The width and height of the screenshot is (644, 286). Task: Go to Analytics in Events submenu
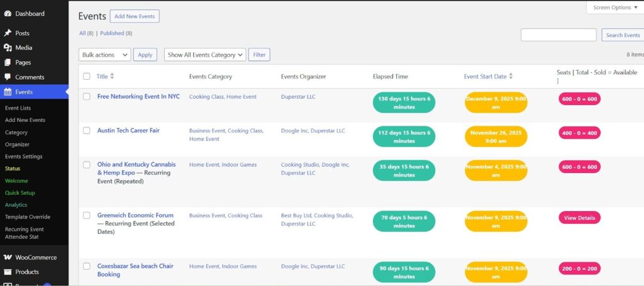16,205
